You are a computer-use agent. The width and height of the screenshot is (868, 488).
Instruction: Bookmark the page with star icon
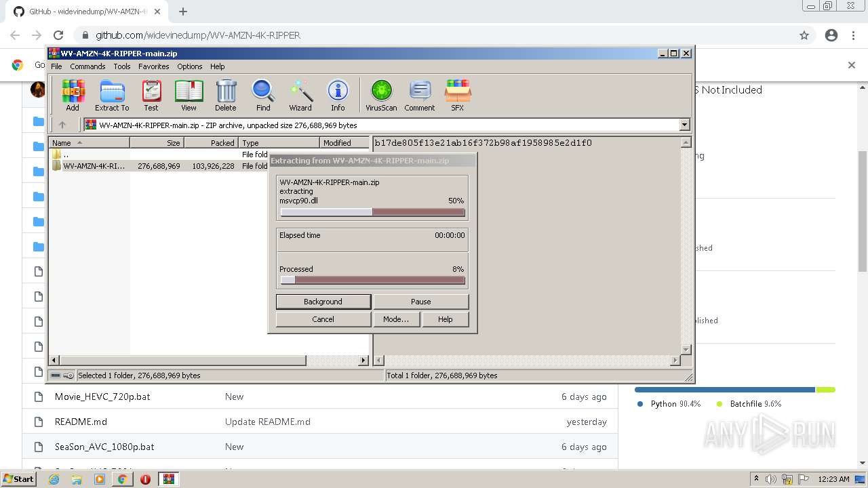804,35
